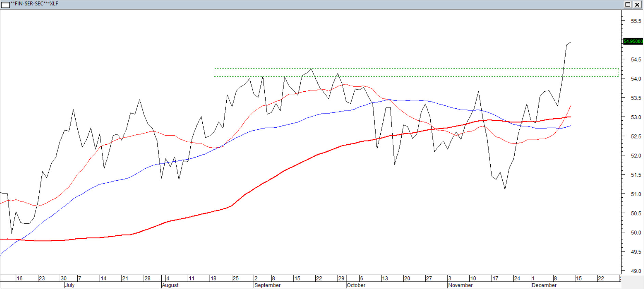Close the XLF chart window
644x289 pixels.
(637, 4)
